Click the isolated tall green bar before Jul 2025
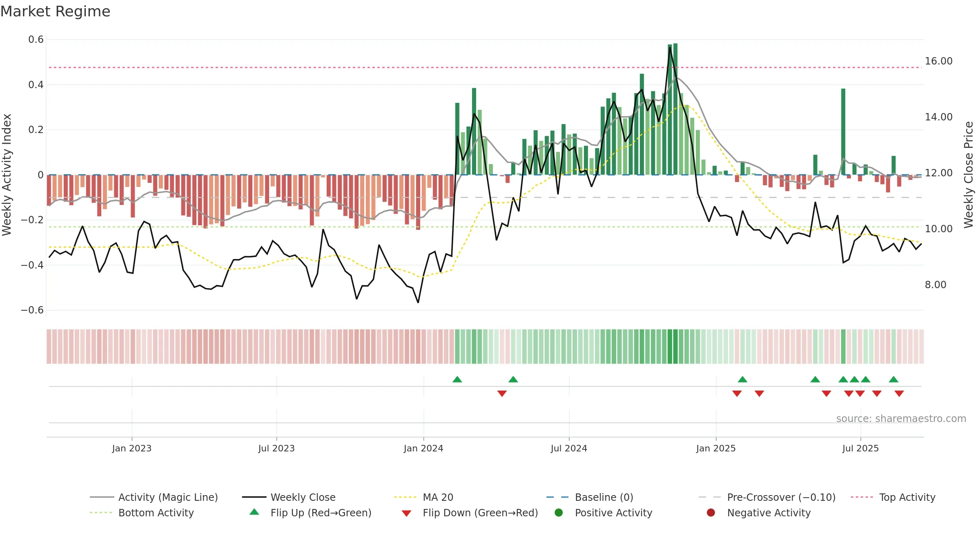Image resolution: width=980 pixels, height=551 pixels. click(x=843, y=132)
